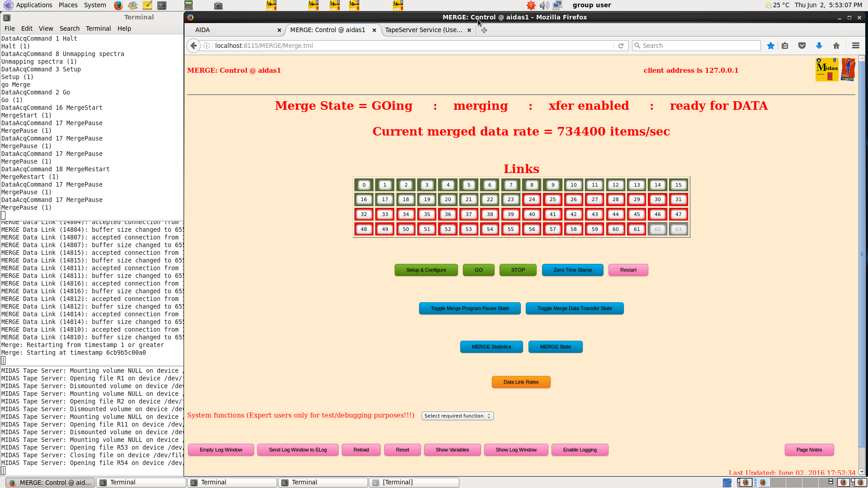The height and width of the screenshot is (488, 868).
Task: Click the Firefox Search input field
Action: click(696, 46)
